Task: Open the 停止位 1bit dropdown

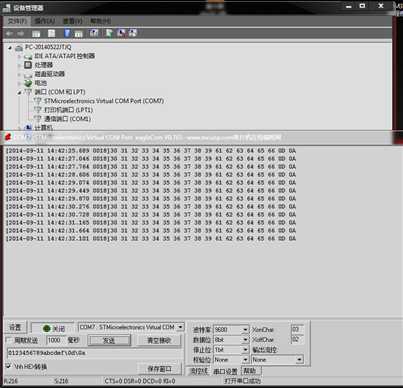Action: point(245,350)
